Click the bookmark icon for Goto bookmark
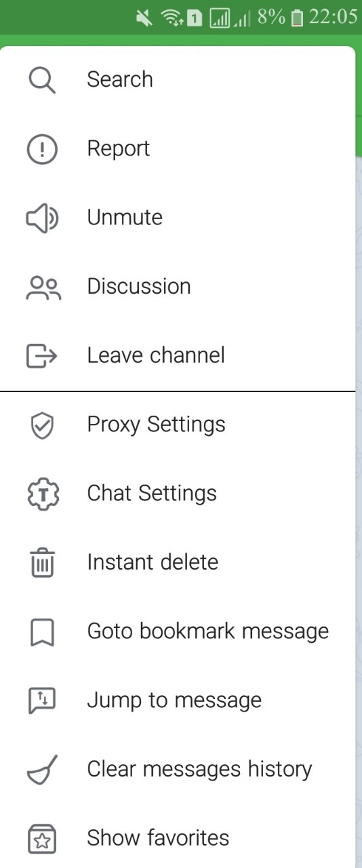The height and width of the screenshot is (868, 362). pyautogui.click(x=42, y=632)
